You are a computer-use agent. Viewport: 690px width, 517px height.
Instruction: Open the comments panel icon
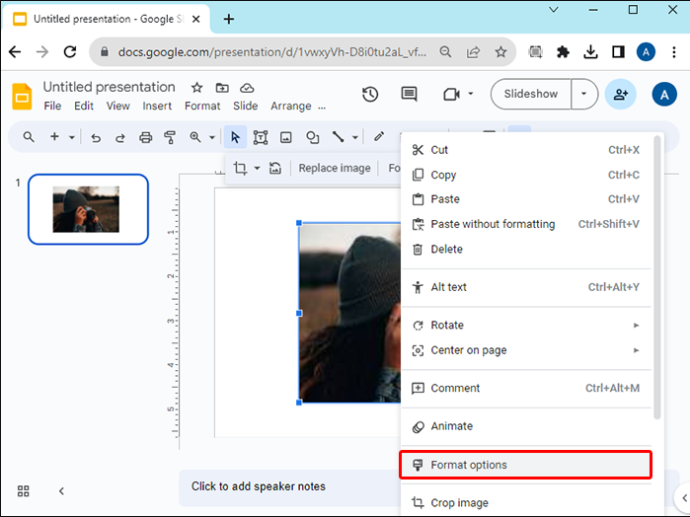[x=409, y=94]
